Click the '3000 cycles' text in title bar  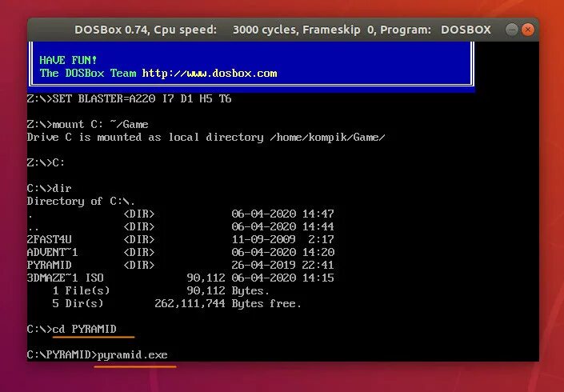pyautogui.click(x=264, y=30)
